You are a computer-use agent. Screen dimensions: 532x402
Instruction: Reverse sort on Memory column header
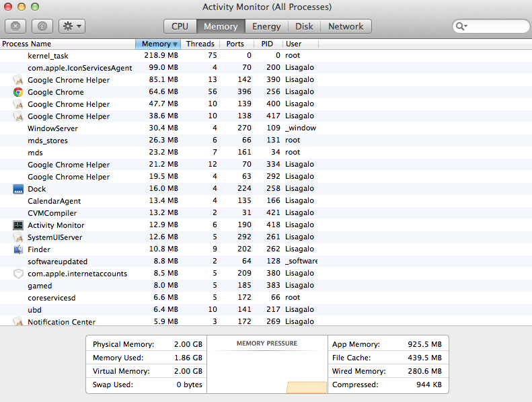click(x=158, y=44)
